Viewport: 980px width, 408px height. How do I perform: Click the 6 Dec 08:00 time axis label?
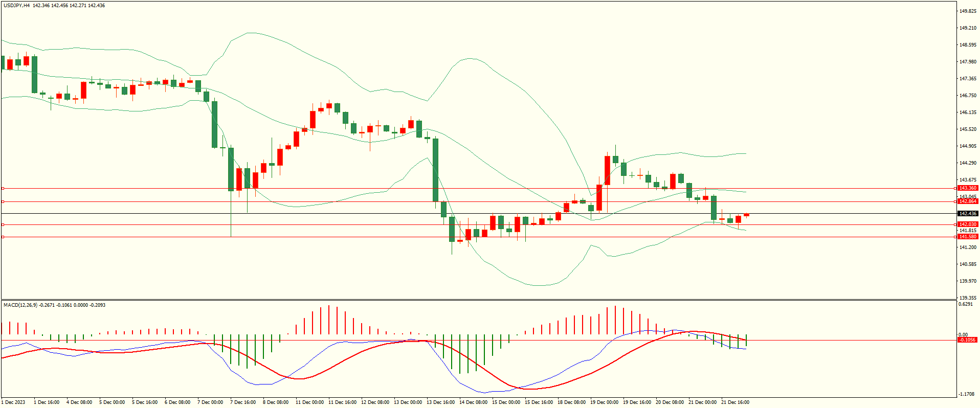click(x=177, y=402)
